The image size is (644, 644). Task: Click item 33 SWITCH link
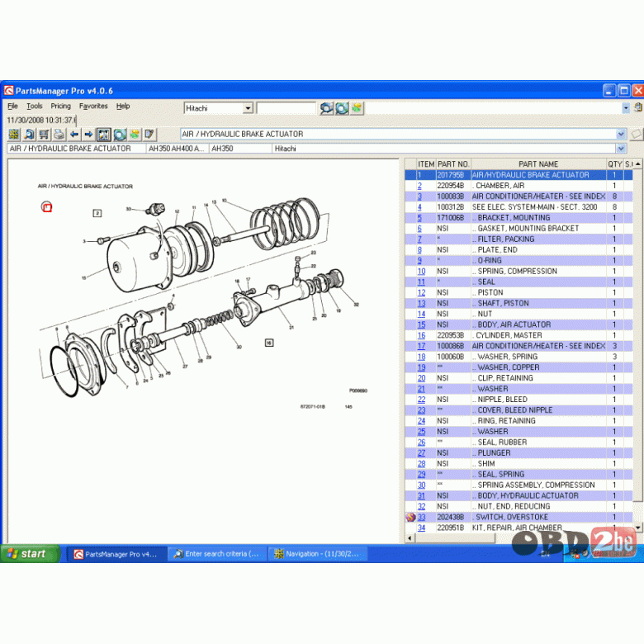pyautogui.click(x=421, y=517)
